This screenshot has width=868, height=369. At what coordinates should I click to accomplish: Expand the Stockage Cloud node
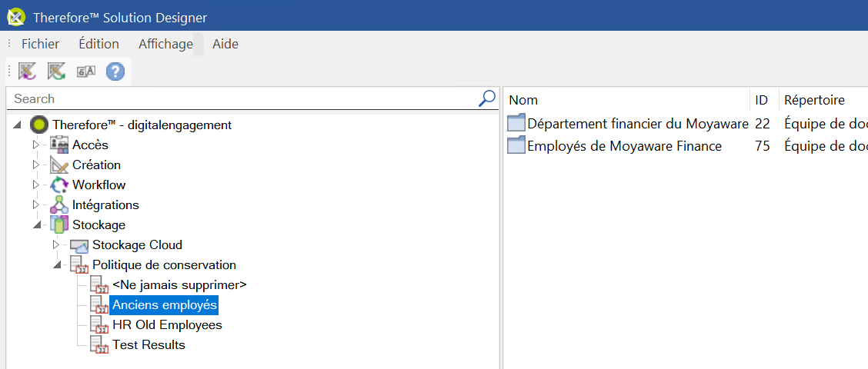(x=55, y=245)
